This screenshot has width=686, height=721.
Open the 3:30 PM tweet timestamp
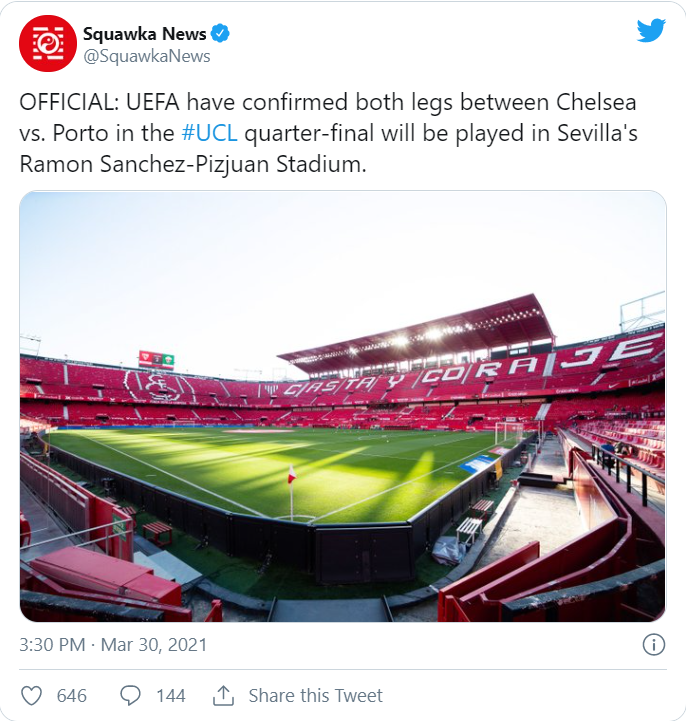[52, 645]
